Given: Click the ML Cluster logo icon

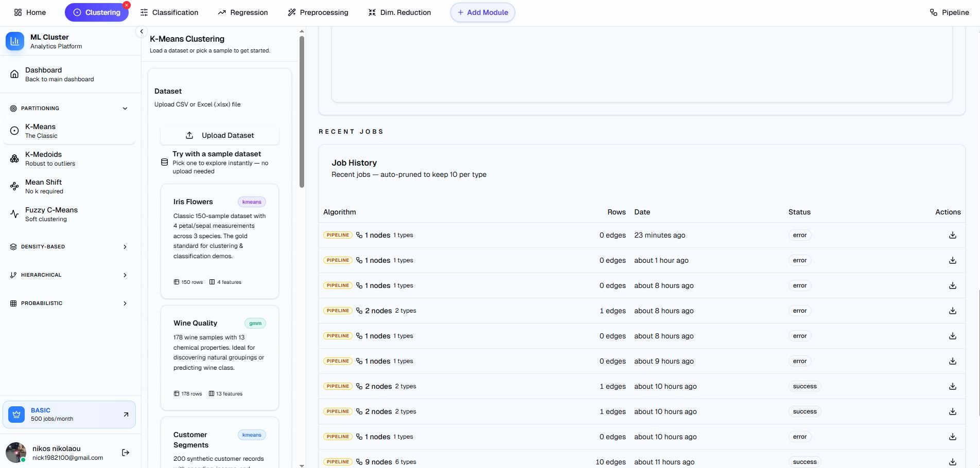Looking at the screenshot, I should [x=14, y=41].
